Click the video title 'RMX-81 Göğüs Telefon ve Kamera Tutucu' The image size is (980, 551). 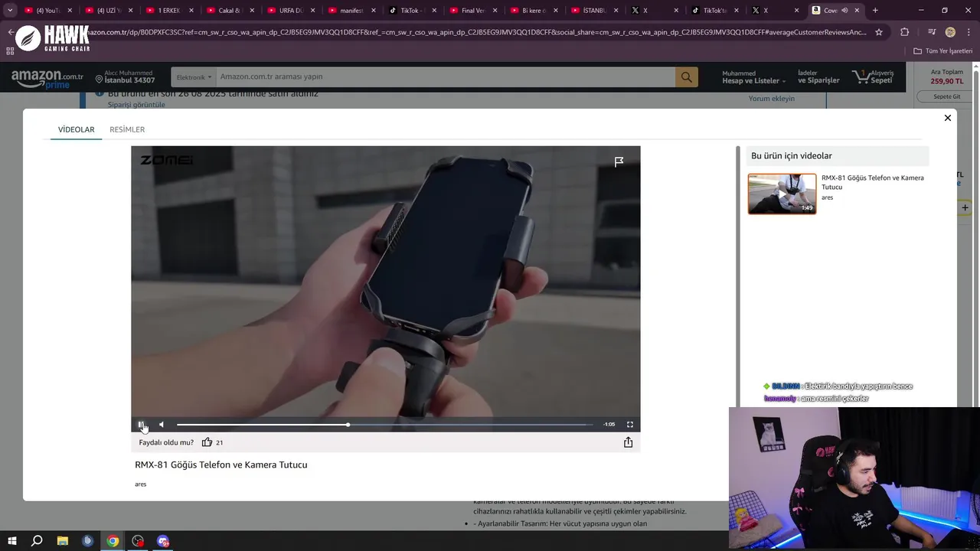pos(221,465)
